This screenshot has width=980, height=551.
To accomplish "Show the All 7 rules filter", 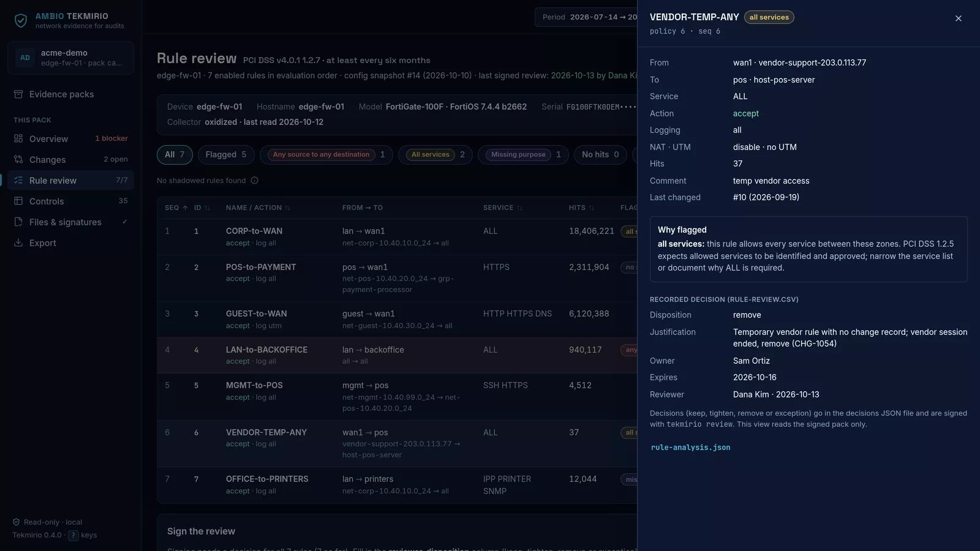I will pyautogui.click(x=175, y=155).
